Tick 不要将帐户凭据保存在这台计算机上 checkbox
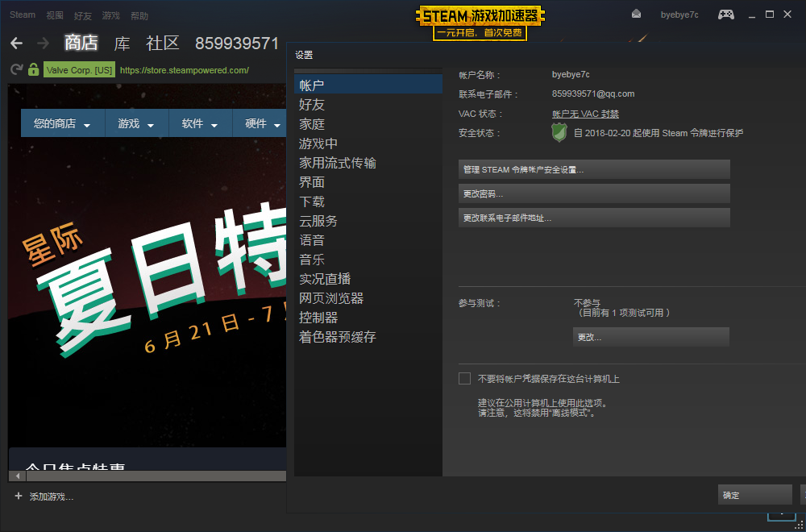 tap(465, 379)
